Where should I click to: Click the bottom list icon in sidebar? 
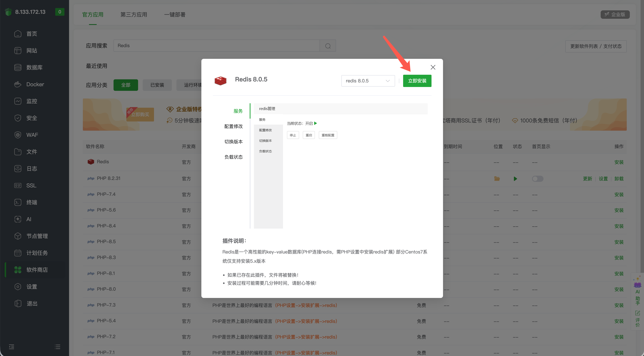58,347
